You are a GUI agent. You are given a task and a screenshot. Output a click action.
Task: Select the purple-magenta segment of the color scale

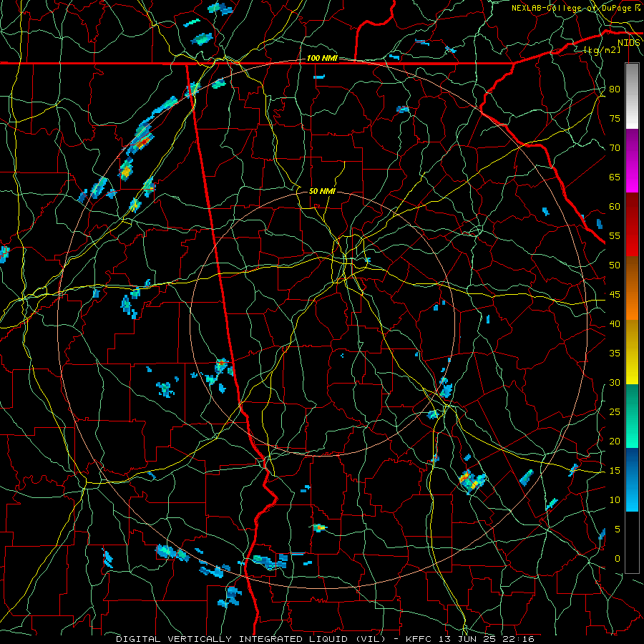[x=632, y=160]
